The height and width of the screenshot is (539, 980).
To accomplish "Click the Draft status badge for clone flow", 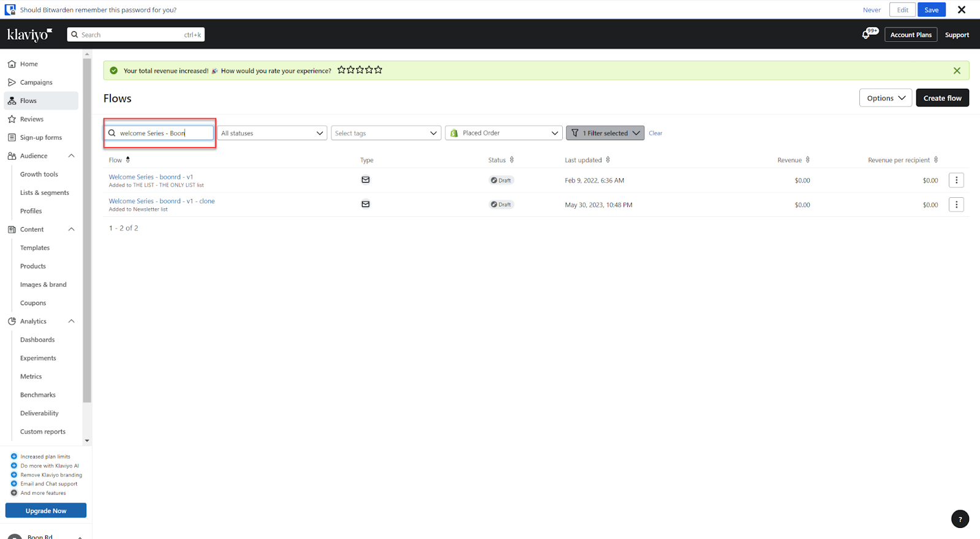I will pos(502,205).
